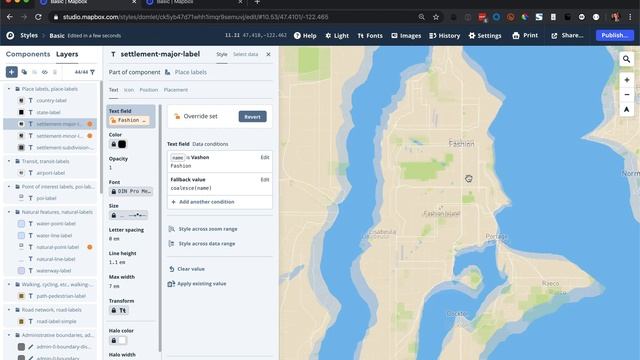The width and height of the screenshot is (640, 360).
Task: Open the map search magnifier
Action: pos(627,59)
